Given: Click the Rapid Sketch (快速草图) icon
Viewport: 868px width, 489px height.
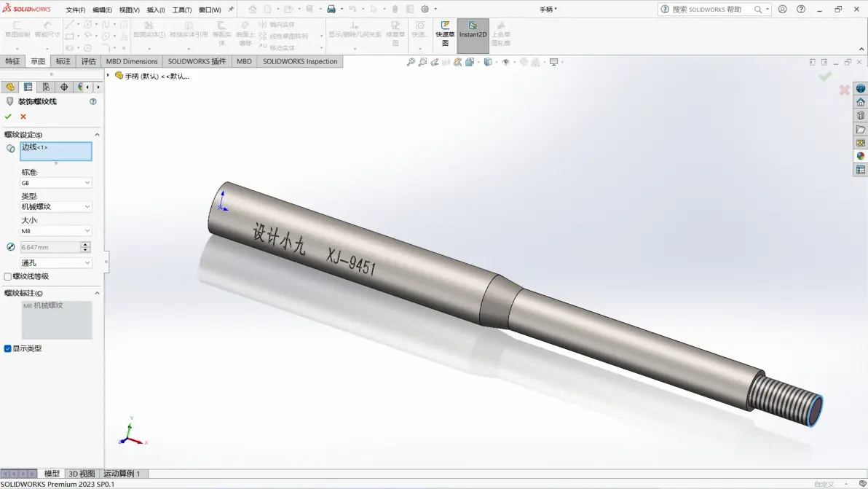Looking at the screenshot, I should 445,34.
